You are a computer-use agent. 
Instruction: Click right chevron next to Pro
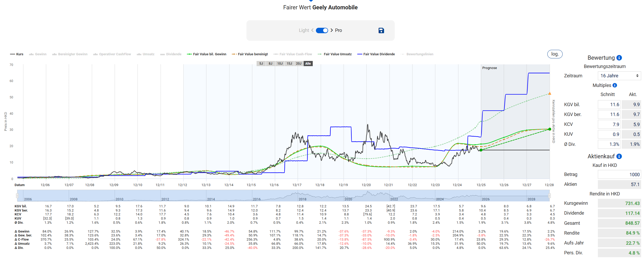[332, 30]
